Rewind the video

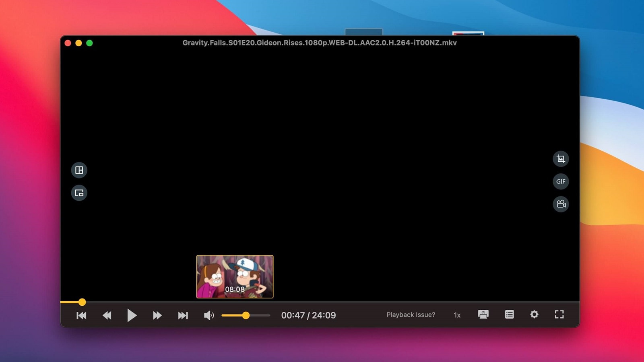107,315
